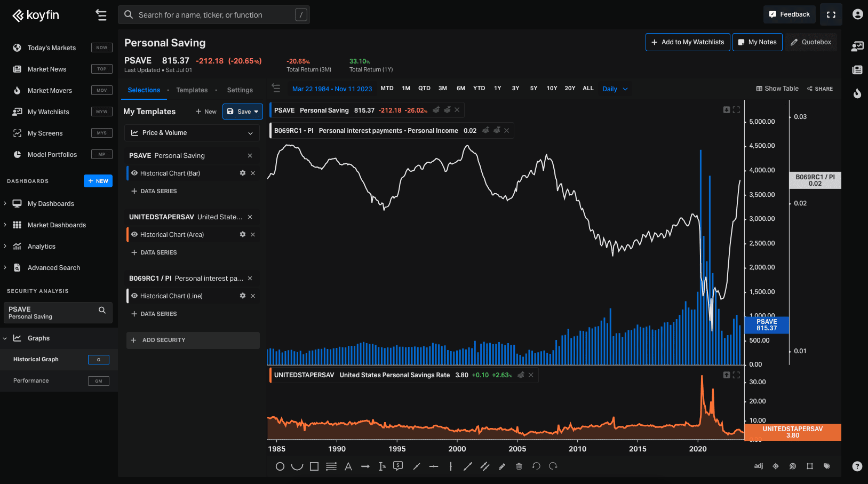This screenshot has width=868, height=484.
Task: Enter fullscreen mode from the top bar
Action: tap(831, 14)
